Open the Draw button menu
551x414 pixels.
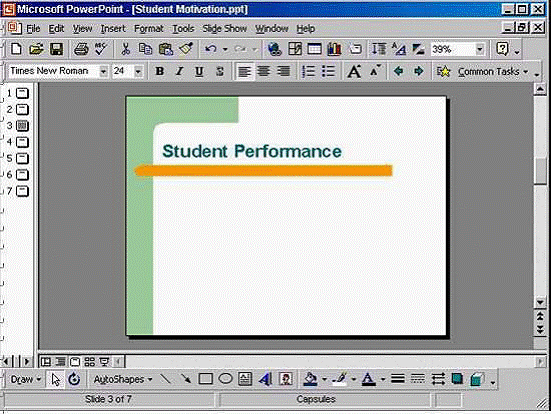tap(26, 380)
